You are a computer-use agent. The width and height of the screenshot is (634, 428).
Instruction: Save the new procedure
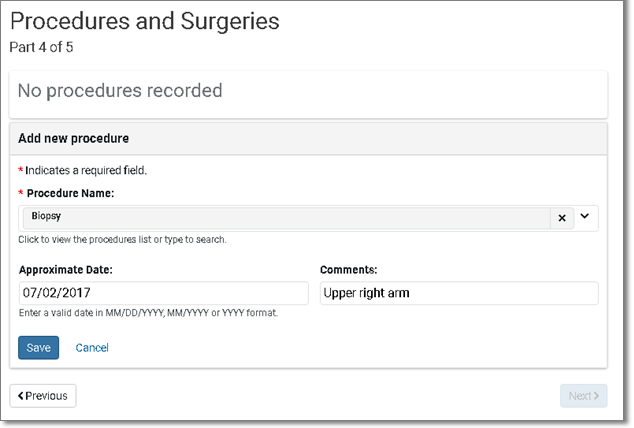(38, 348)
